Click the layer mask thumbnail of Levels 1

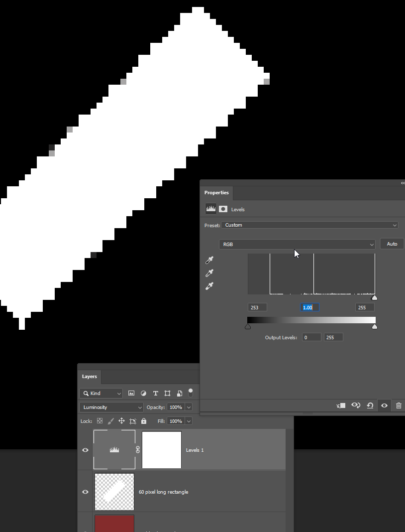coord(161,449)
